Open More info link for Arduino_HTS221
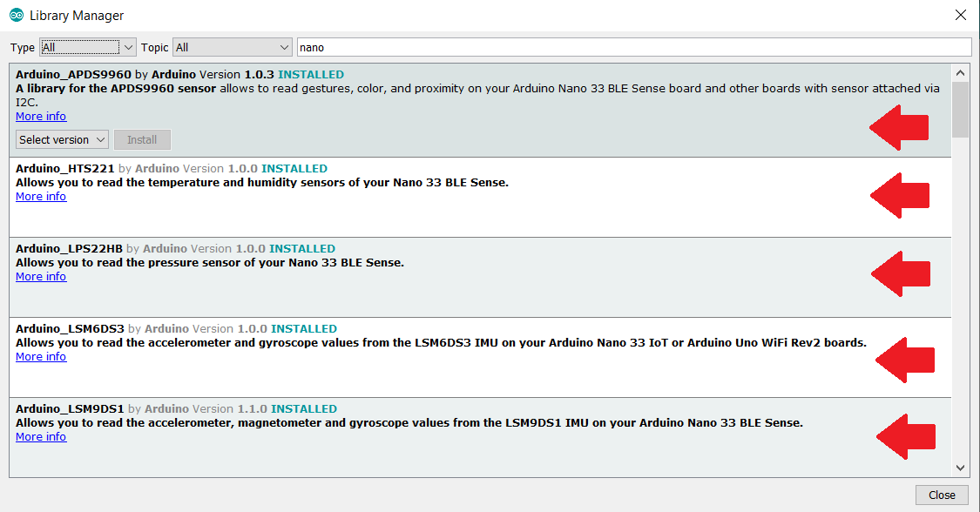 (41, 197)
